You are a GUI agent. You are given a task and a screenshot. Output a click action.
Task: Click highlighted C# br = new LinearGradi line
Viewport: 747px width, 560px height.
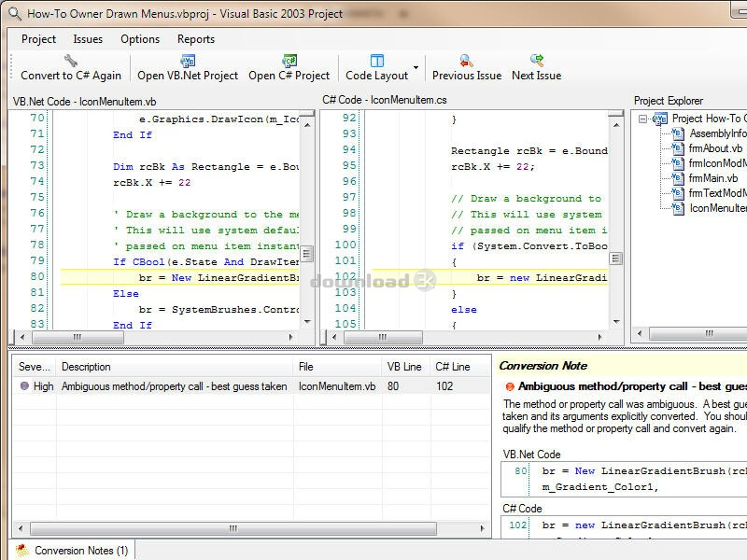pos(489,277)
